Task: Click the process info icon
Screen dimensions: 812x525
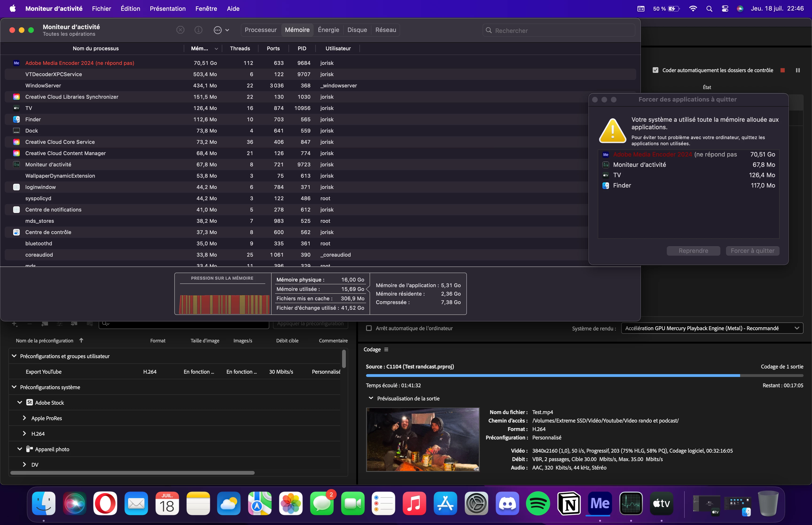Action: (198, 30)
